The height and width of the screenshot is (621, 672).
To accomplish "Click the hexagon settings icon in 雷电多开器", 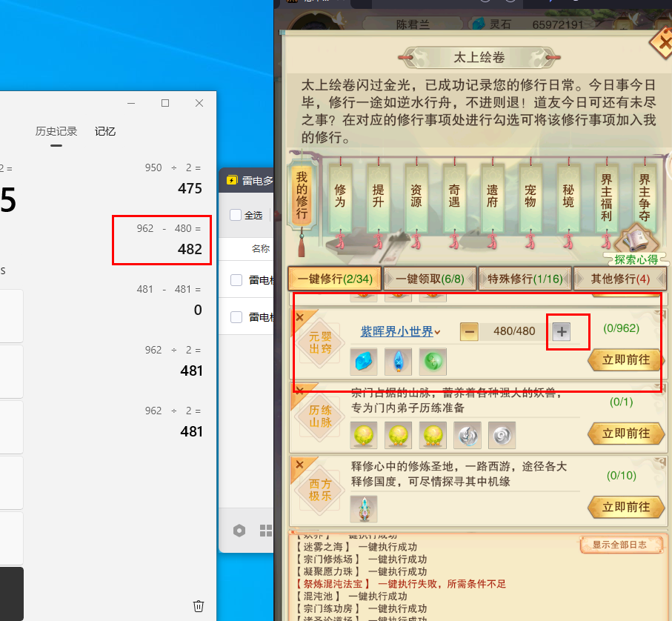I will click(x=239, y=531).
